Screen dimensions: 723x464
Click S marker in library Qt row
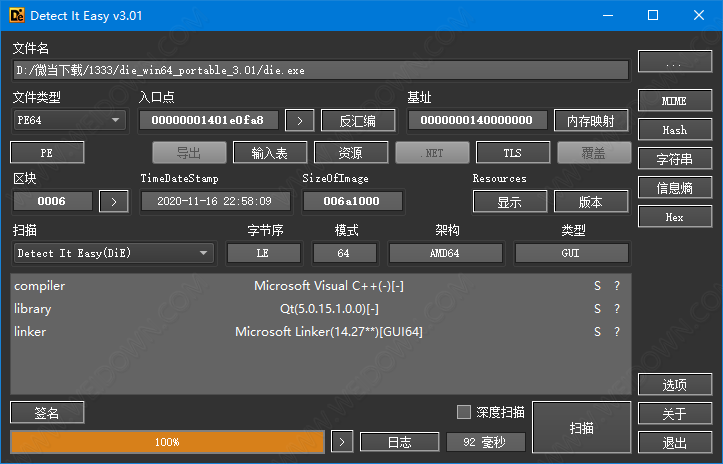click(598, 309)
